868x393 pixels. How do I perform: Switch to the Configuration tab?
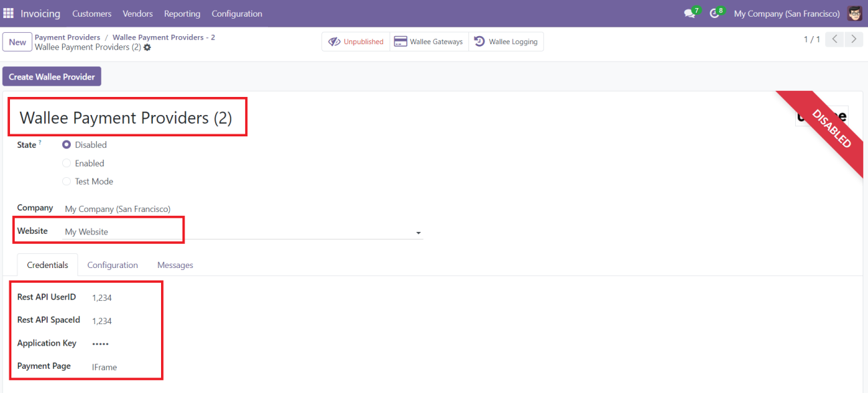[x=112, y=265]
